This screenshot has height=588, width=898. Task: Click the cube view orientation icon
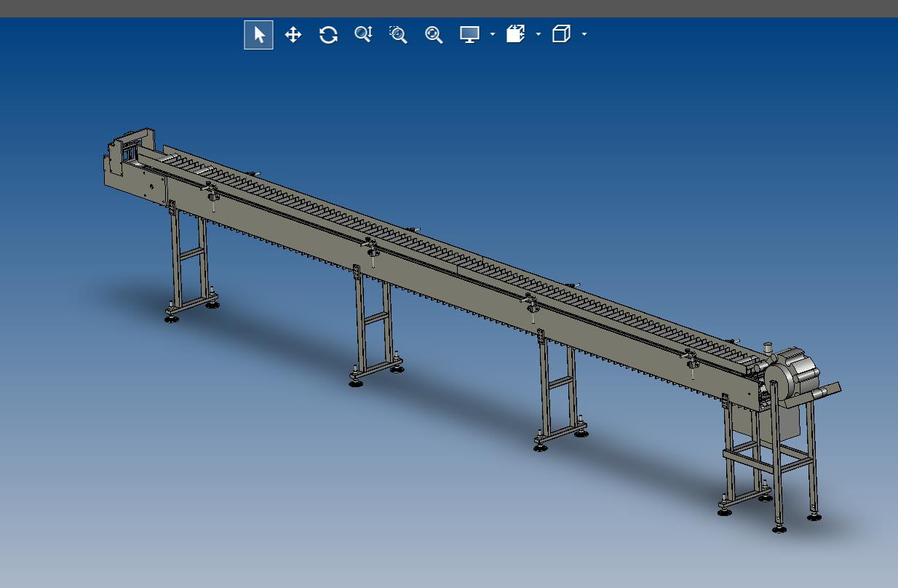561,34
